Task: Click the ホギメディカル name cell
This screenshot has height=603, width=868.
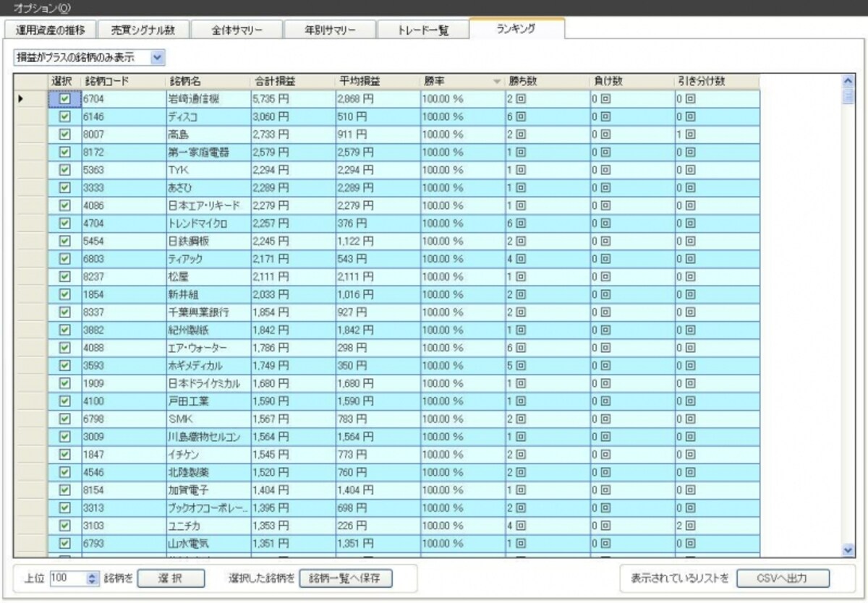Action: click(208, 365)
